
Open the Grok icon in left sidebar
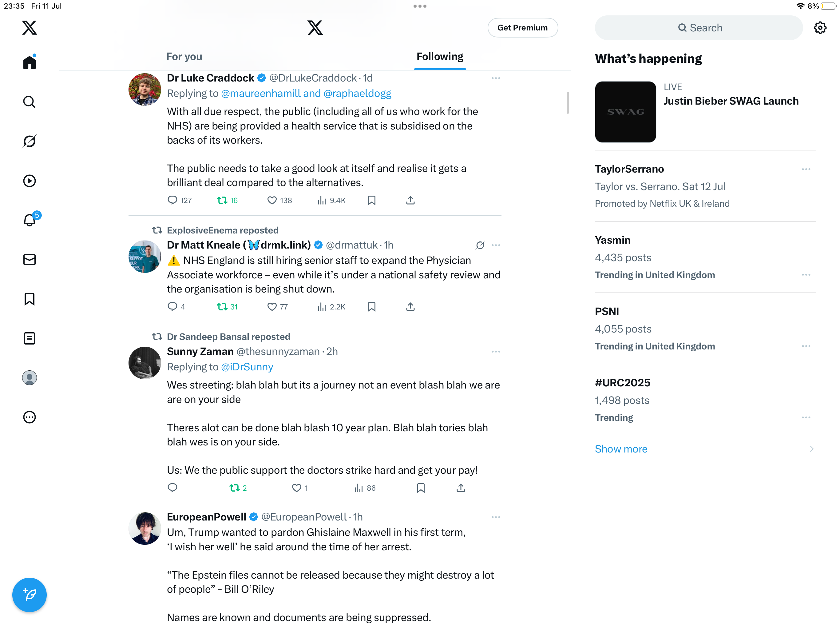click(29, 141)
